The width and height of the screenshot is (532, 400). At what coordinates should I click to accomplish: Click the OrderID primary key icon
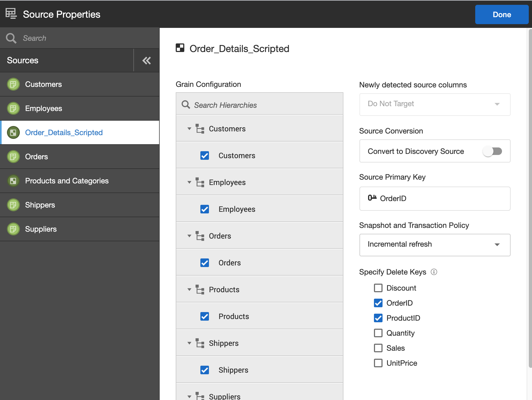tap(372, 198)
